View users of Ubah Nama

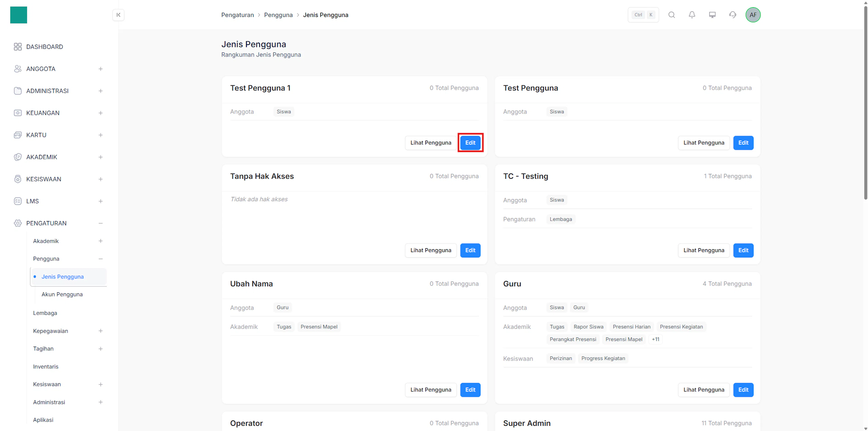coord(431,390)
